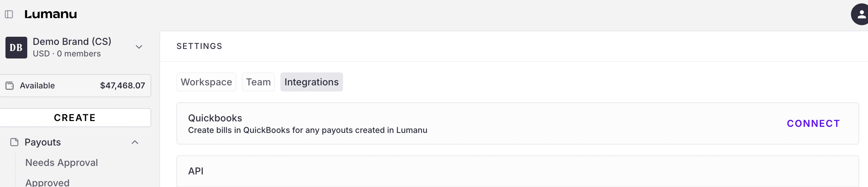Click the Payouts document icon

point(14,142)
